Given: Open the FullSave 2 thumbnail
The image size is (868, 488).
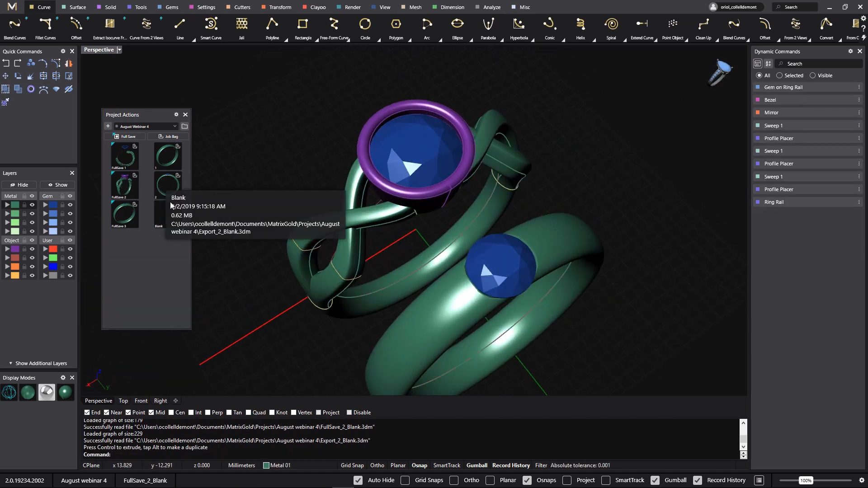Looking at the screenshot, I should pyautogui.click(x=124, y=184).
